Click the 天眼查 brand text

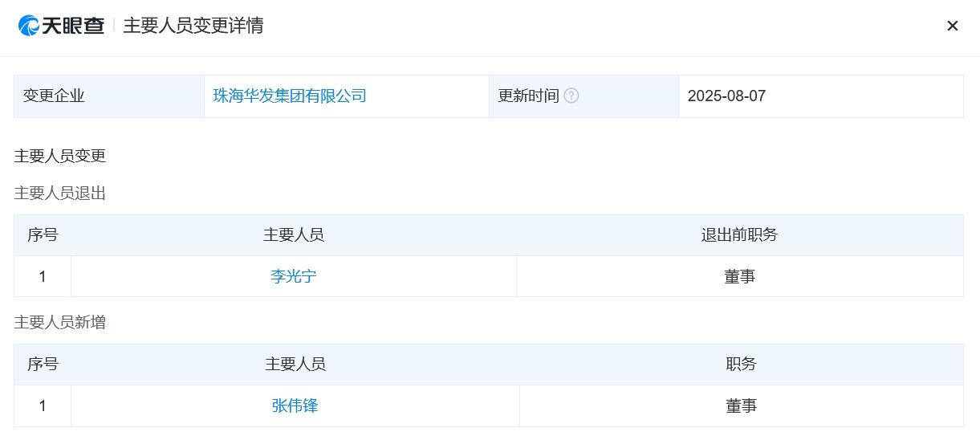[x=74, y=26]
